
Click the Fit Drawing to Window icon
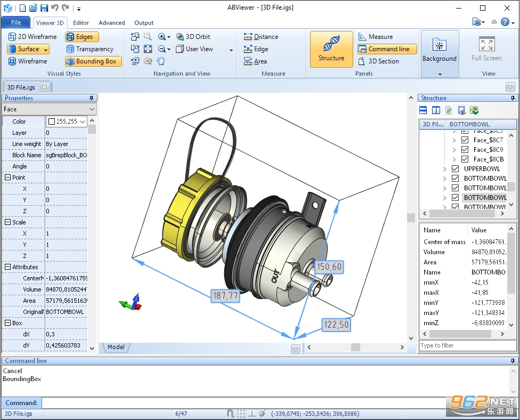tap(148, 49)
